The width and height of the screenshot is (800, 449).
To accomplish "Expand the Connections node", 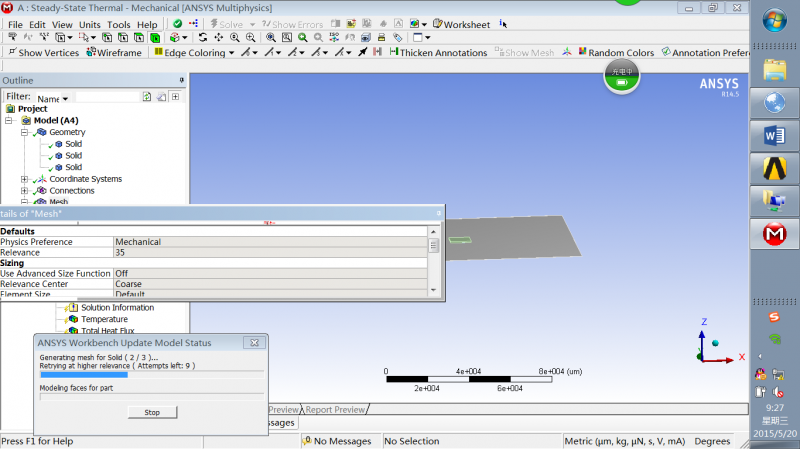I will click(x=24, y=191).
